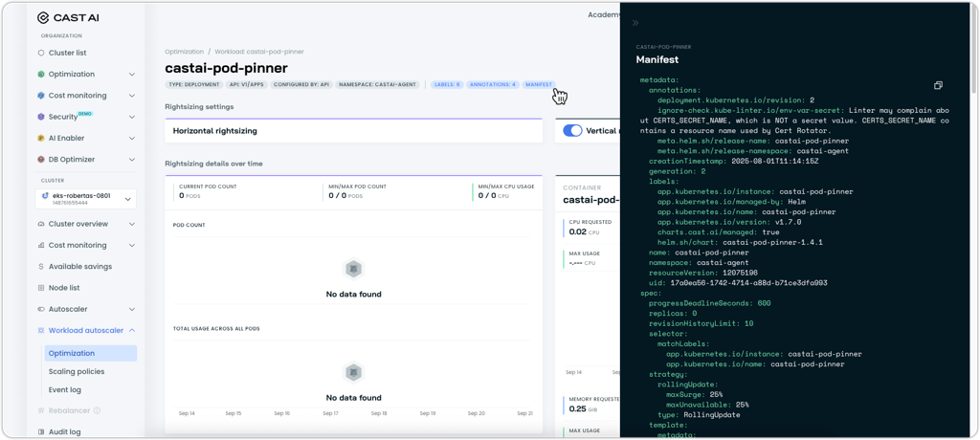Expand the cluster Cost monitoring chevron
Viewport: 980px width, 440px height.
coord(132,245)
